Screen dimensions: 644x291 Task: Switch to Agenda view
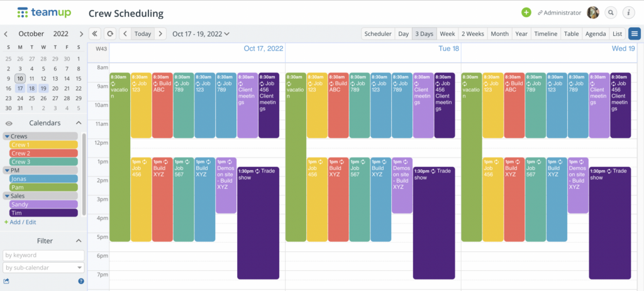pos(596,34)
